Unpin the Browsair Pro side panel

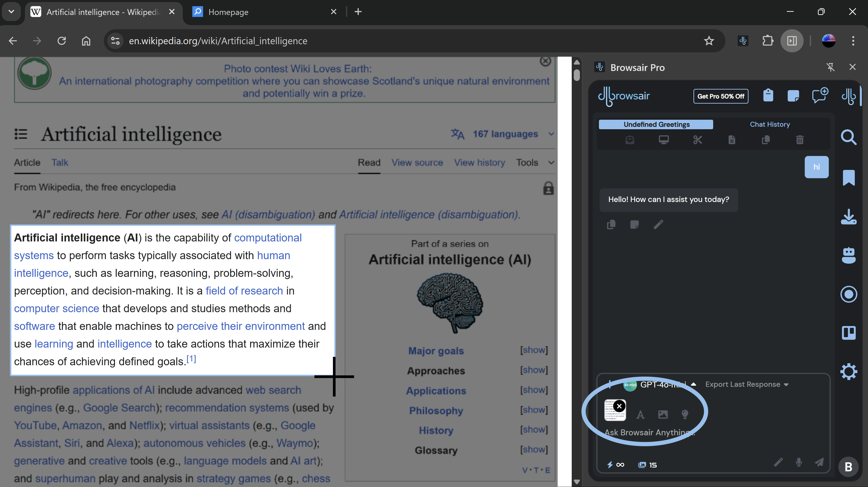830,67
